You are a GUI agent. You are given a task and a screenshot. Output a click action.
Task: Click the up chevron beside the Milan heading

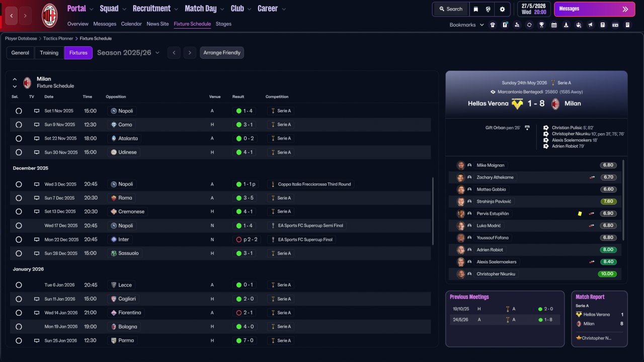(15, 79)
